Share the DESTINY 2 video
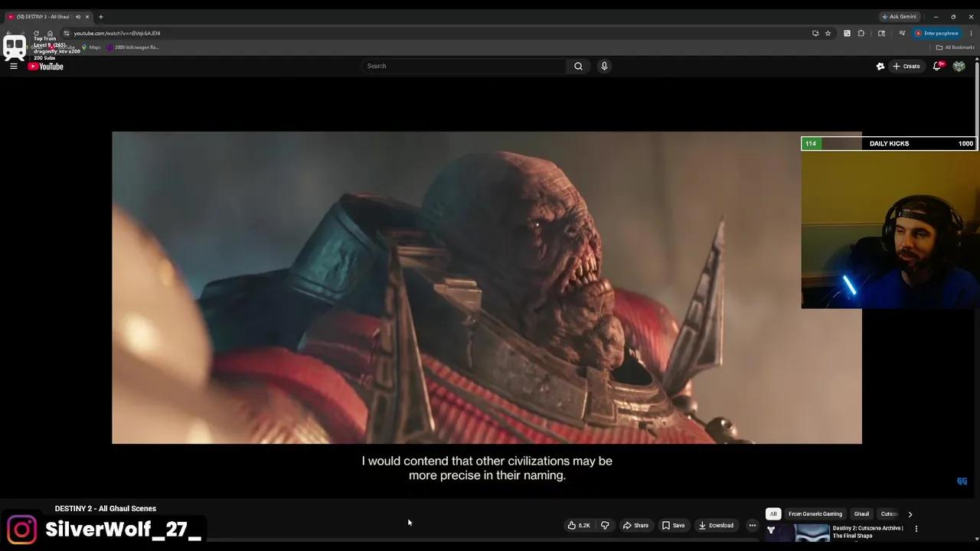 pos(635,525)
